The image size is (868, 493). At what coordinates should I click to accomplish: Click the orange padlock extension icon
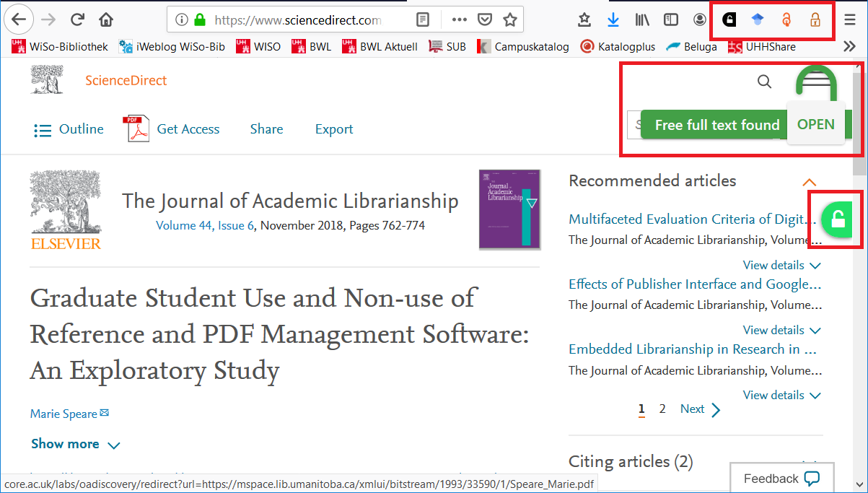tap(815, 19)
